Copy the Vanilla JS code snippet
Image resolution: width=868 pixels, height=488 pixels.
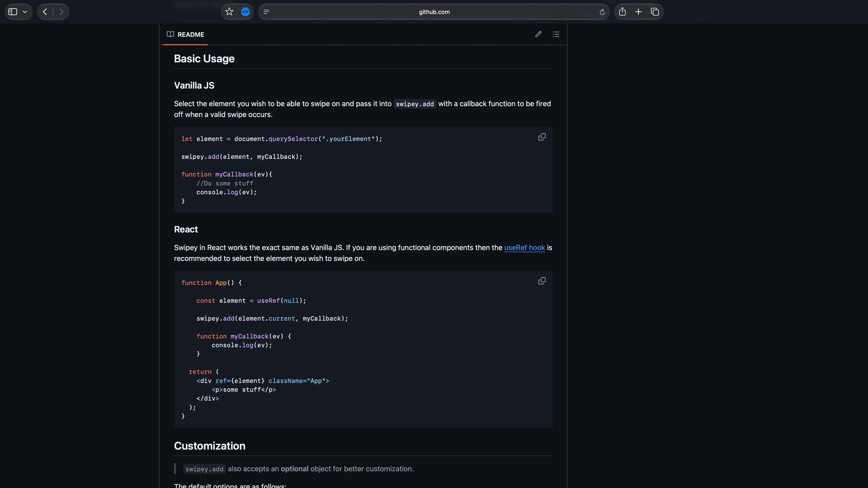[x=542, y=137]
